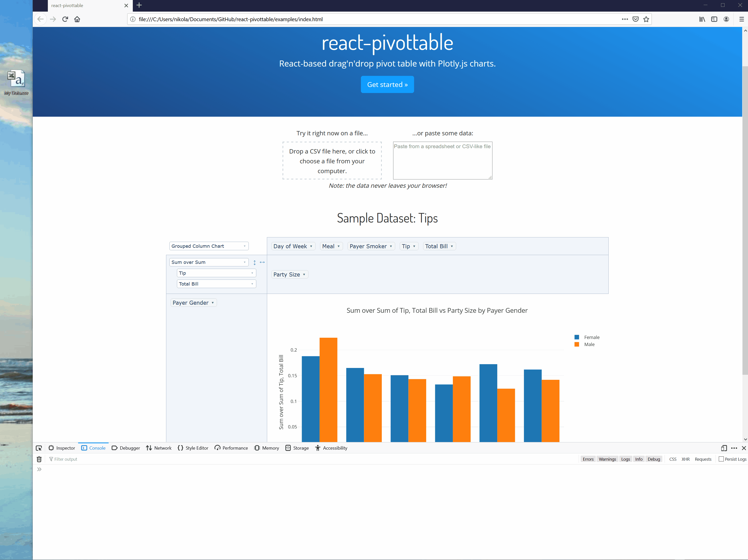
Task: Bookmark page with star icon
Action: (x=646, y=19)
